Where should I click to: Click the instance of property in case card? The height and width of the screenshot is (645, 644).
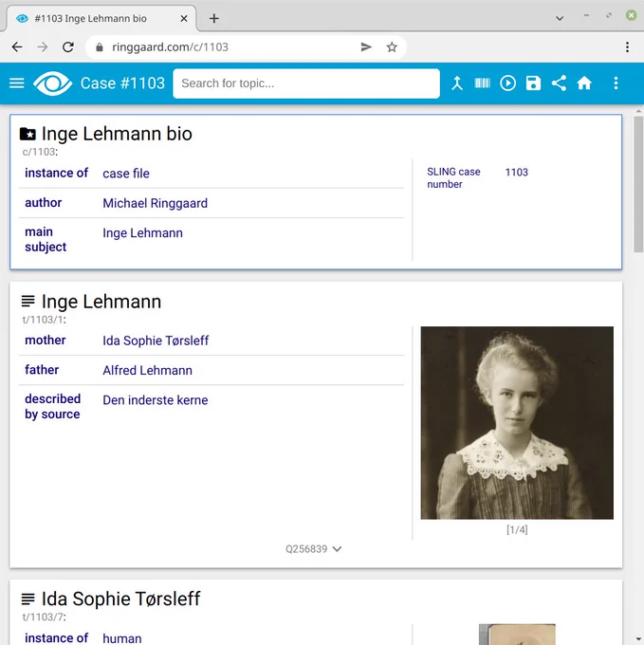(x=56, y=173)
